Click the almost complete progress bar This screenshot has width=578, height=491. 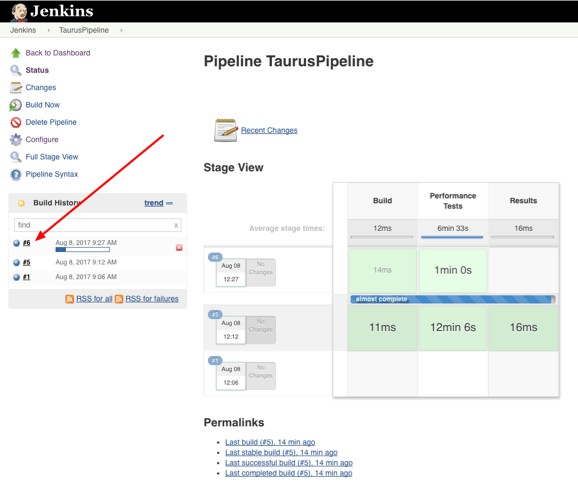pos(453,299)
